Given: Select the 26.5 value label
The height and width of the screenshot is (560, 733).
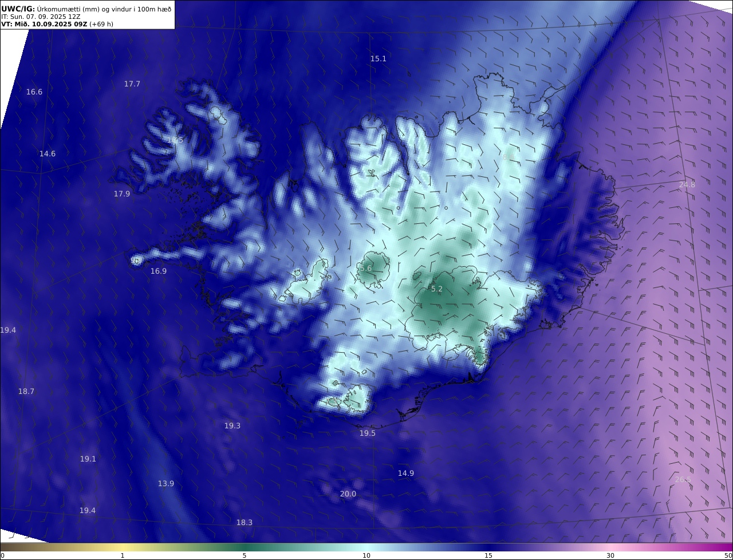Looking at the screenshot, I should pos(683,480).
